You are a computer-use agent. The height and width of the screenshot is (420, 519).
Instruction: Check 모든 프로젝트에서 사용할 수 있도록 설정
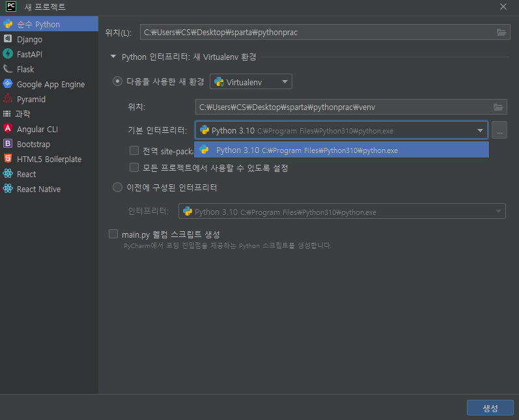tap(134, 167)
